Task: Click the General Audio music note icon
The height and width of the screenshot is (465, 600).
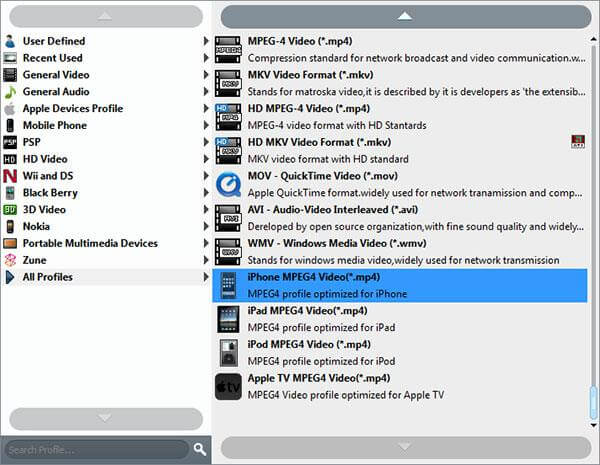Action: [10, 92]
